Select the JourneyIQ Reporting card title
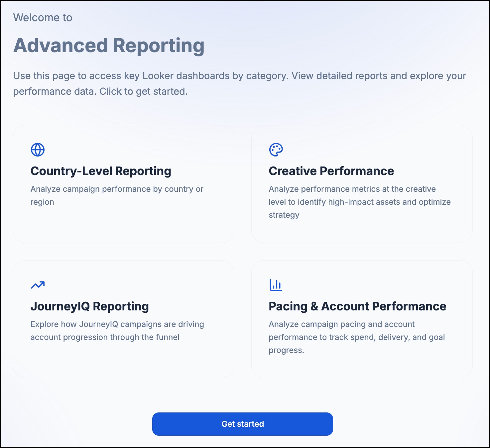This screenshot has height=448, width=490. coord(90,306)
